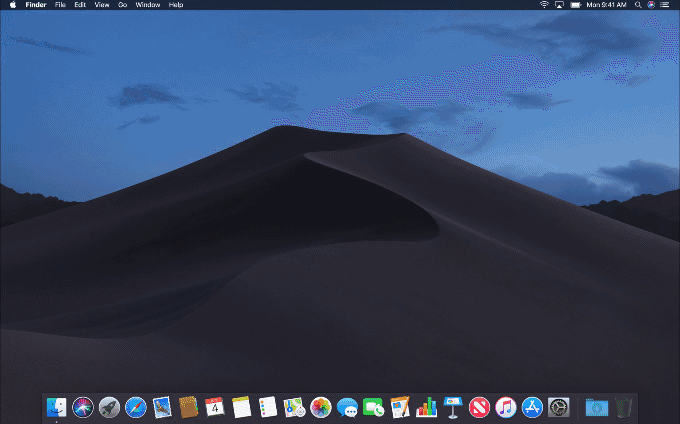
Task: Click the Mon 9:41 AM clock
Action: 606,5
